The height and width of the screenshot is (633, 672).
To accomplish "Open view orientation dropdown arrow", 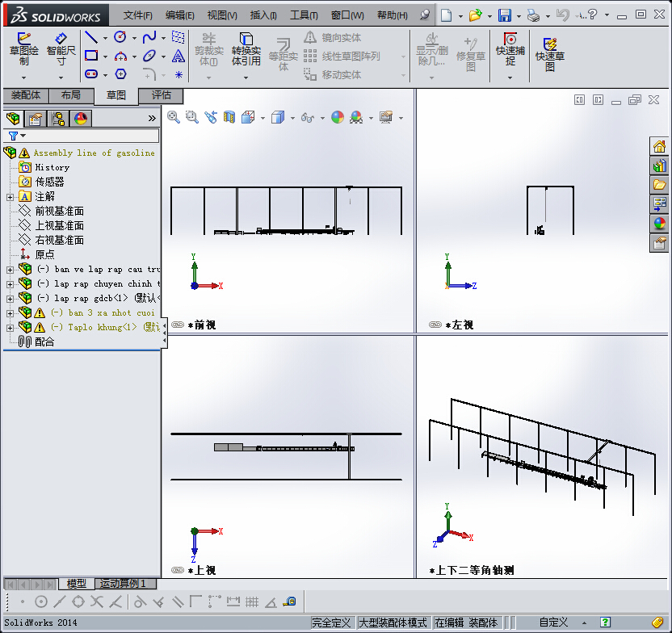I will click(x=262, y=118).
